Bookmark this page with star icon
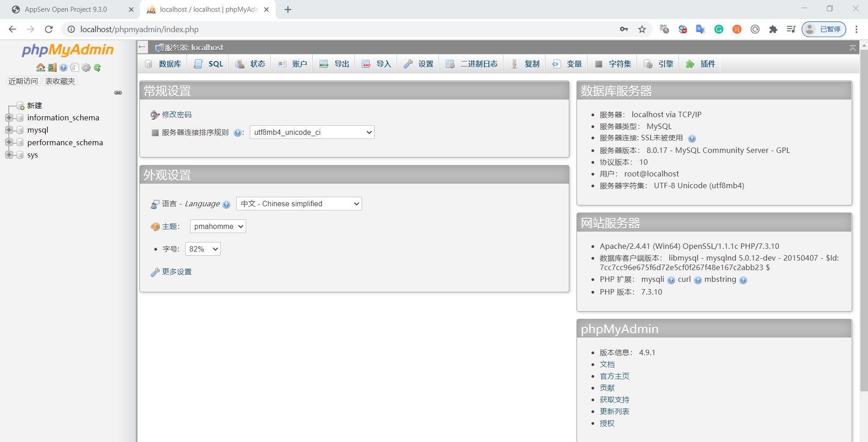The image size is (868, 442). (x=642, y=29)
